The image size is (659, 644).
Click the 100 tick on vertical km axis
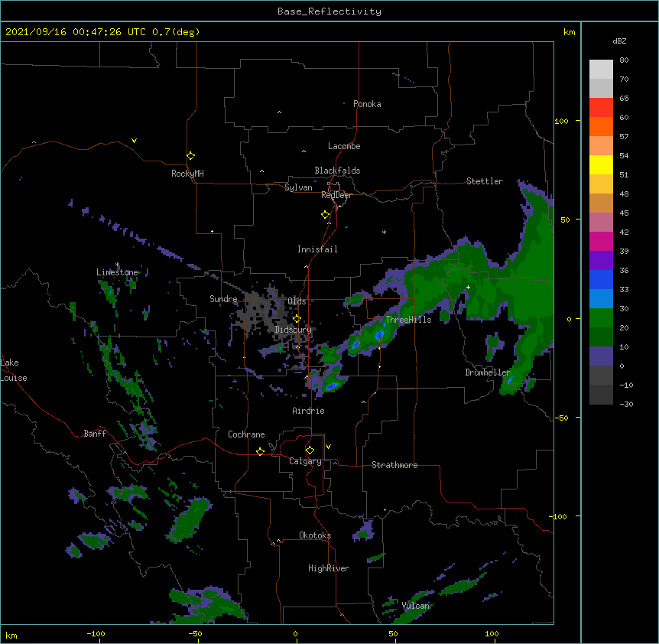[561, 121]
